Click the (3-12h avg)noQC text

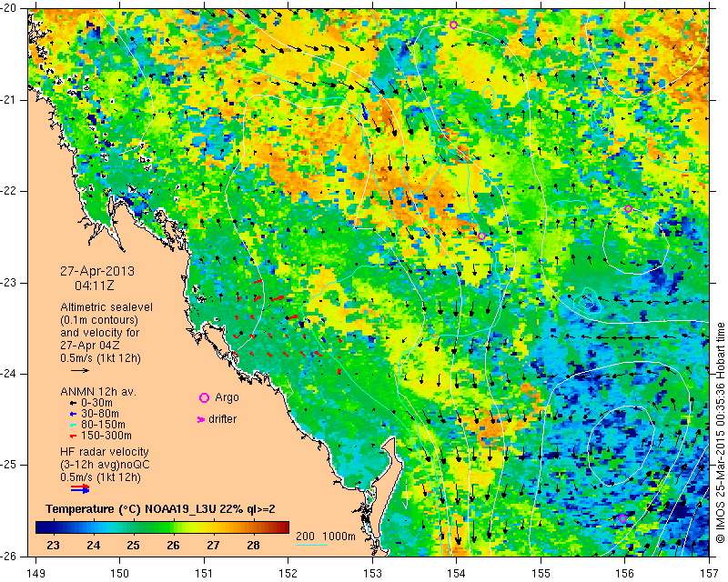pos(105,465)
